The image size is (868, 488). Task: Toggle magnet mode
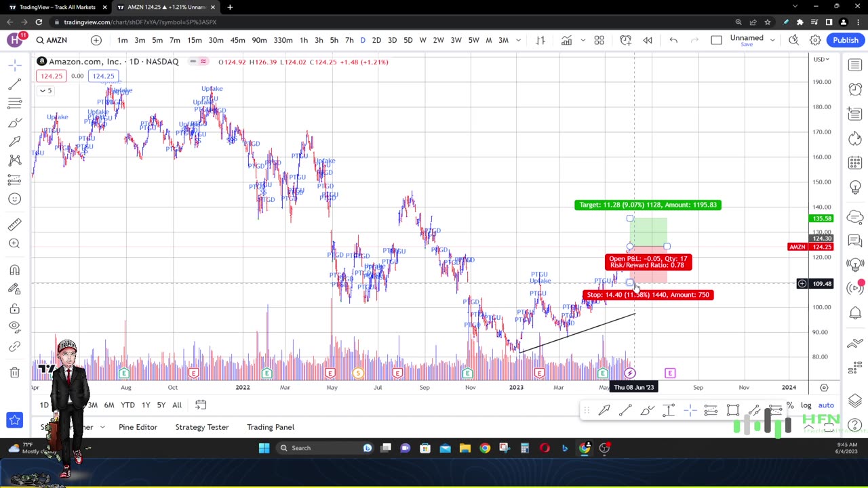(x=14, y=270)
